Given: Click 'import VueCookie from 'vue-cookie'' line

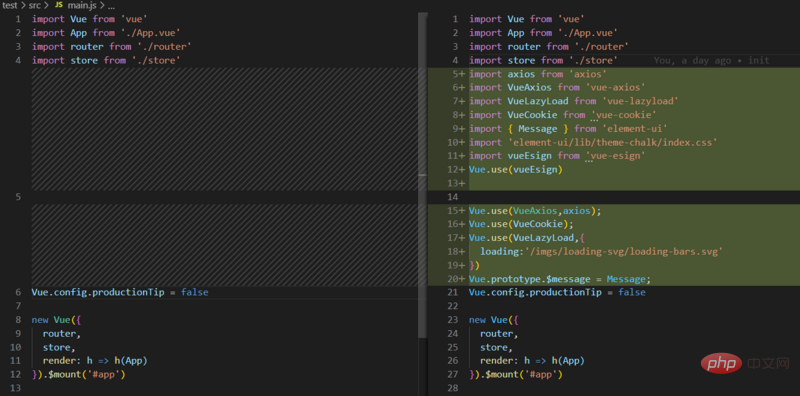Looking at the screenshot, I should click(x=563, y=115).
